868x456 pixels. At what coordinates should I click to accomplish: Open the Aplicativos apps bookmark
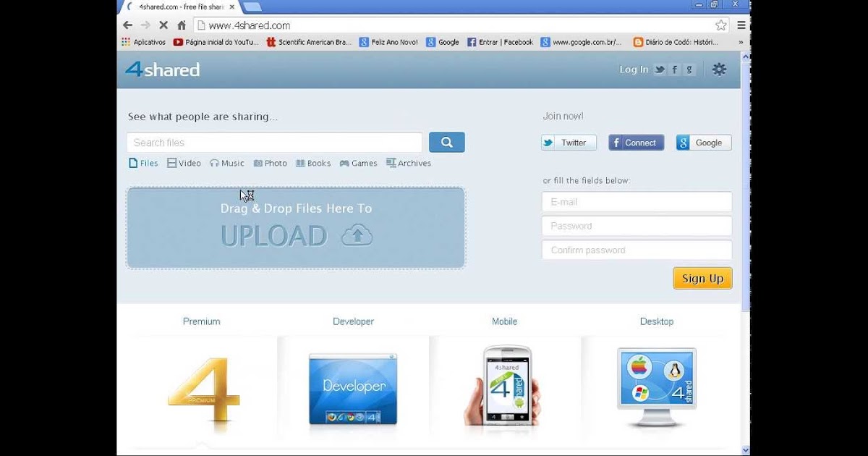[144, 42]
